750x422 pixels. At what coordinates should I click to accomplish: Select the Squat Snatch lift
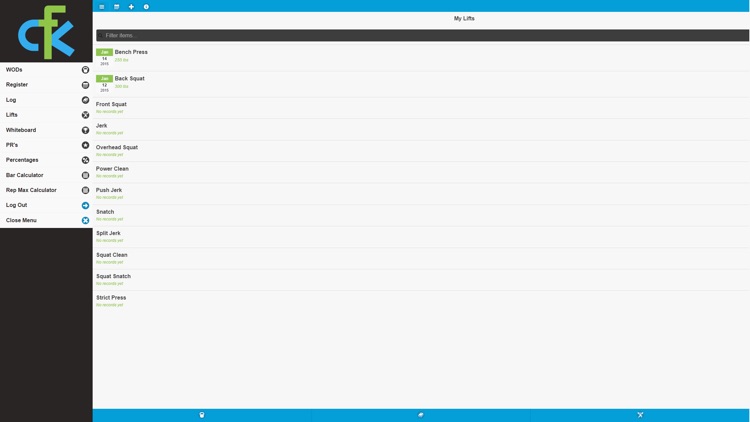421,280
